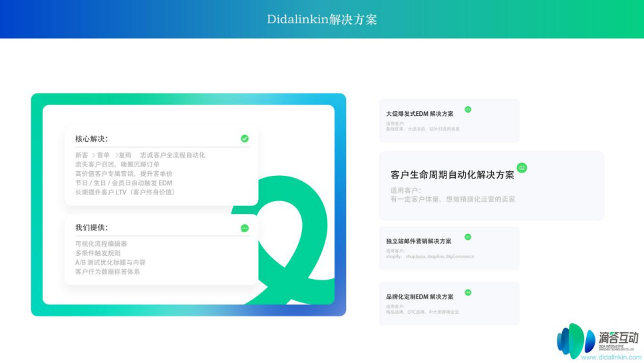Click the line 可视化流程编辑器
644x363 pixels.
click(100, 244)
